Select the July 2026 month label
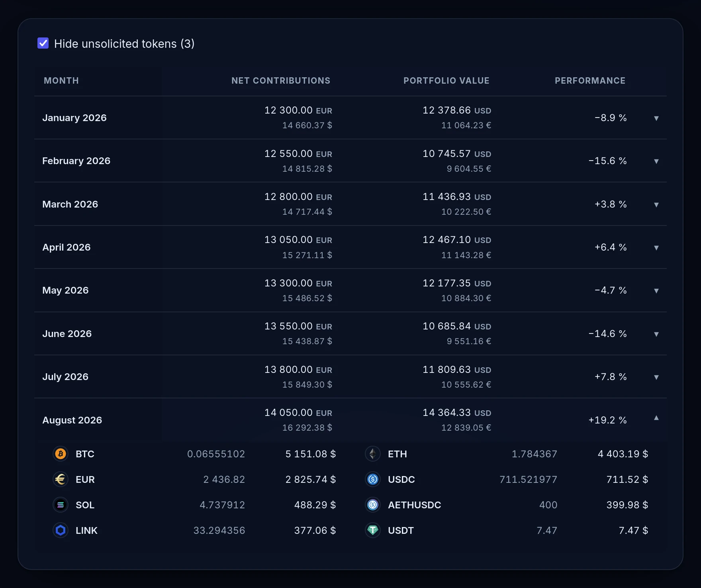This screenshot has height=588, width=701. 65,377
